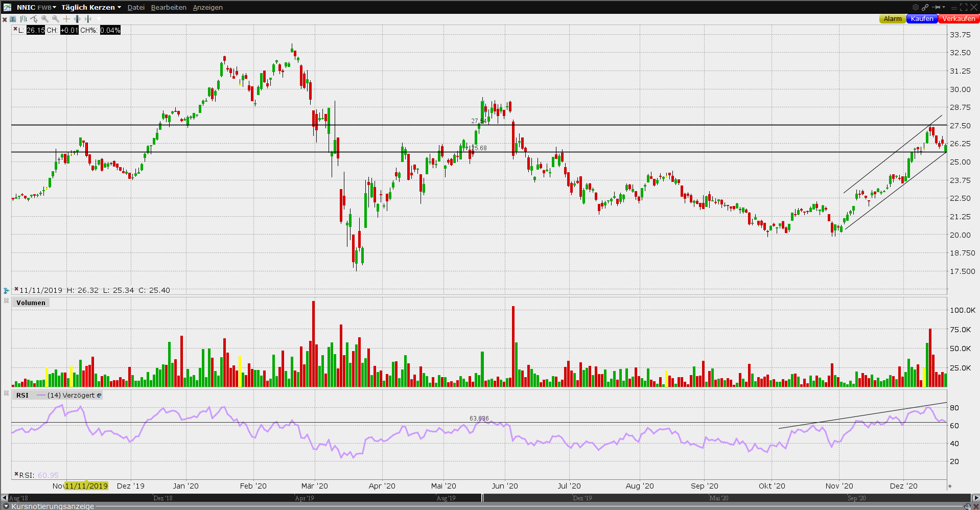Viewport: 980px width, 510px height.
Task: Activate the trendline drawing tool
Action: (34, 19)
